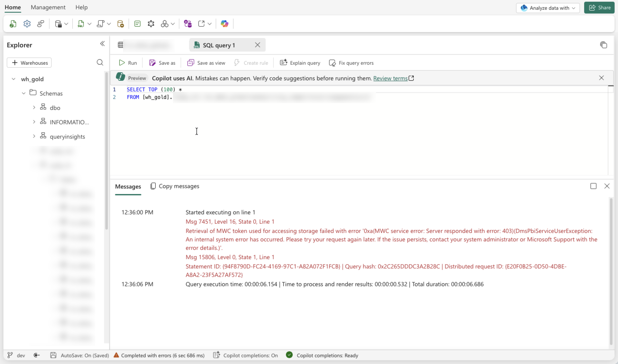This screenshot has height=364, width=618.
Task: Collapse the Schemas folder
Action: [23, 93]
